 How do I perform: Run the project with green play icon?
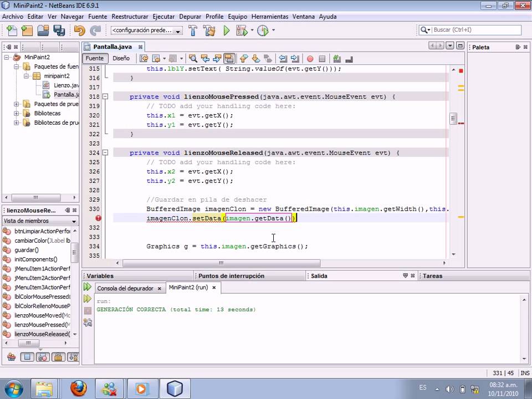point(226,30)
